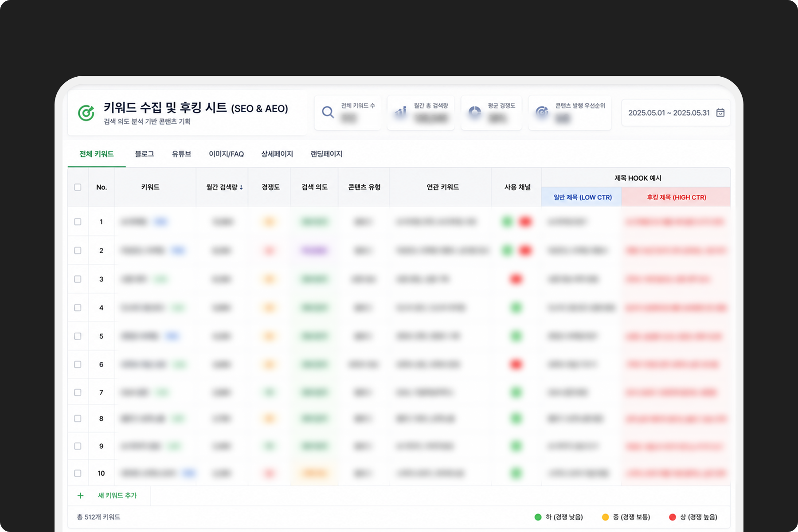Select the 전체 키워드 tab
The image size is (798, 532).
coord(97,154)
